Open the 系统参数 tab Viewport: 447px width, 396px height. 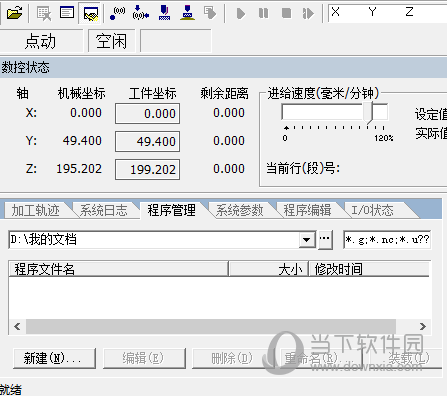(x=240, y=210)
